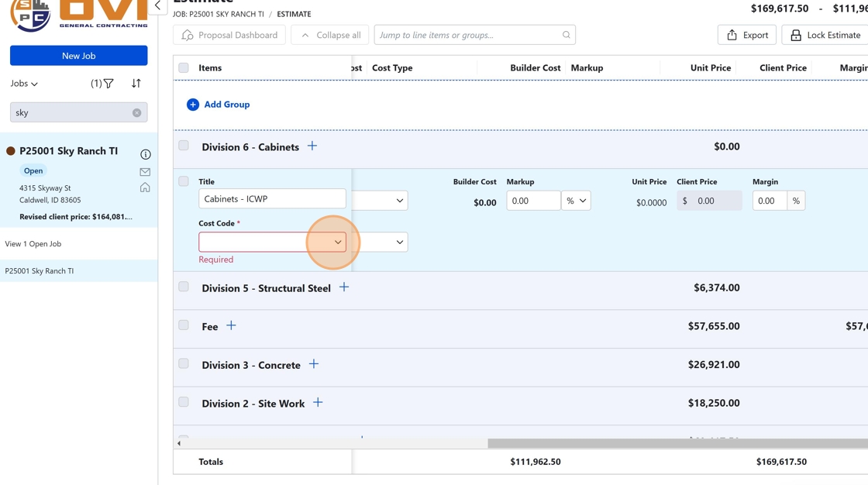Click the sort arrows icon in sidebar
The width and height of the screenshot is (868, 485).
pos(136,84)
